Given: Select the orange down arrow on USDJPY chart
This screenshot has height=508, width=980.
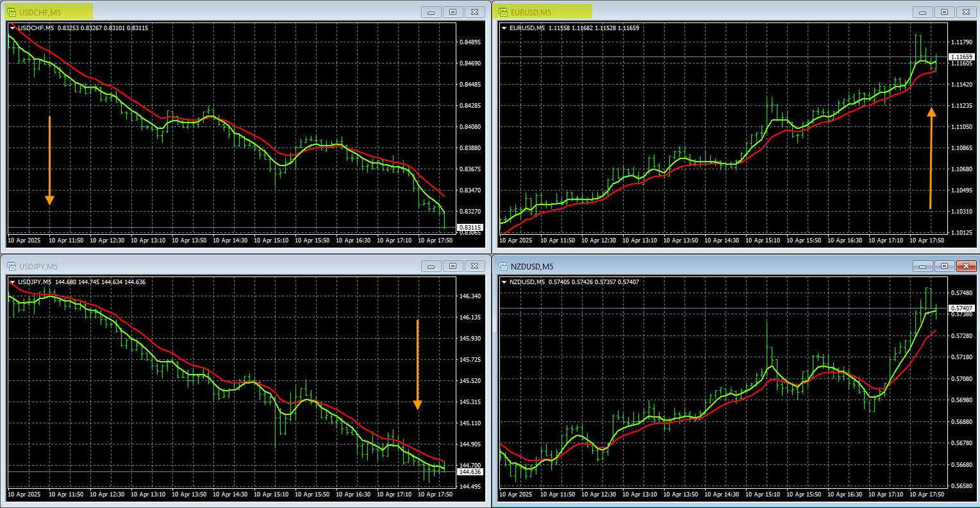Looking at the screenshot, I should [417, 364].
